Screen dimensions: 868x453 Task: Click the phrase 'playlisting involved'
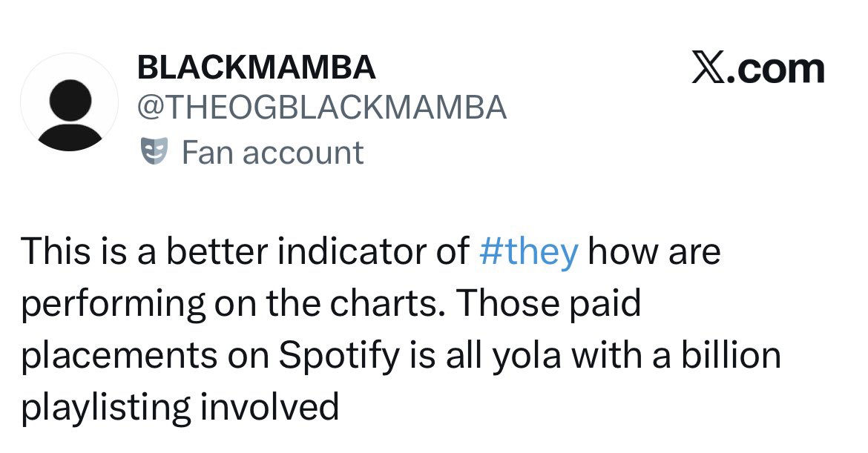(180, 409)
